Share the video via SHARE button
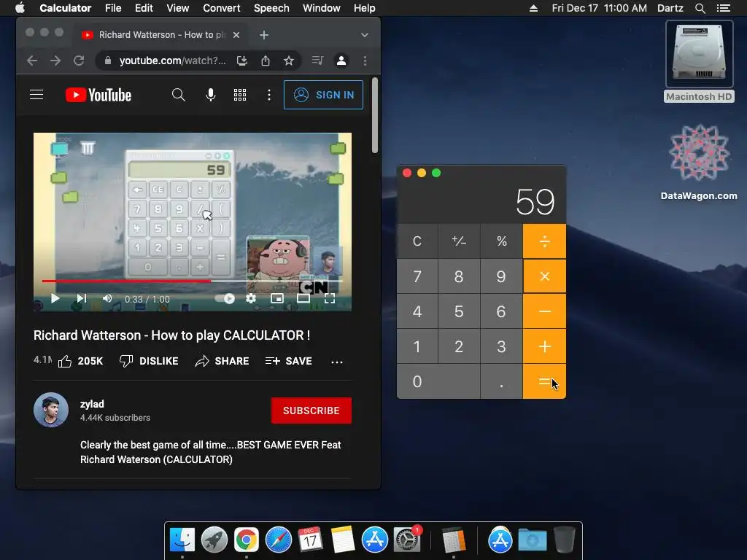Viewport: 747px width, 560px height. click(x=222, y=361)
